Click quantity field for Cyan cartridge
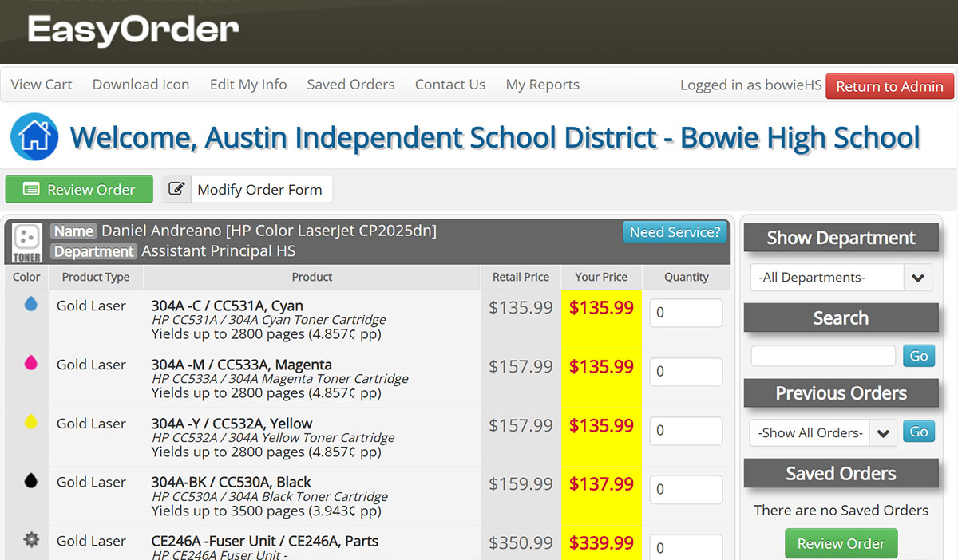Image resolution: width=958 pixels, height=560 pixels. click(686, 313)
